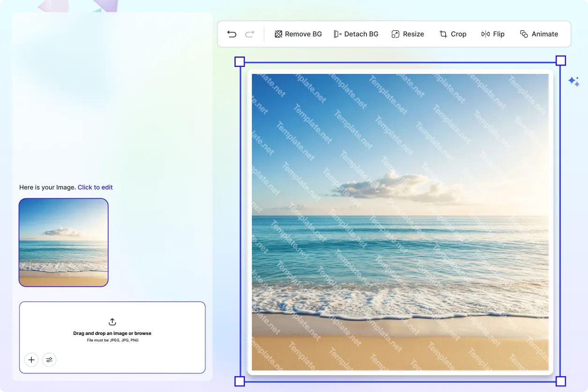Click the bottom-left selection handle
Screen dimensions: 588x392
pos(239,381)
